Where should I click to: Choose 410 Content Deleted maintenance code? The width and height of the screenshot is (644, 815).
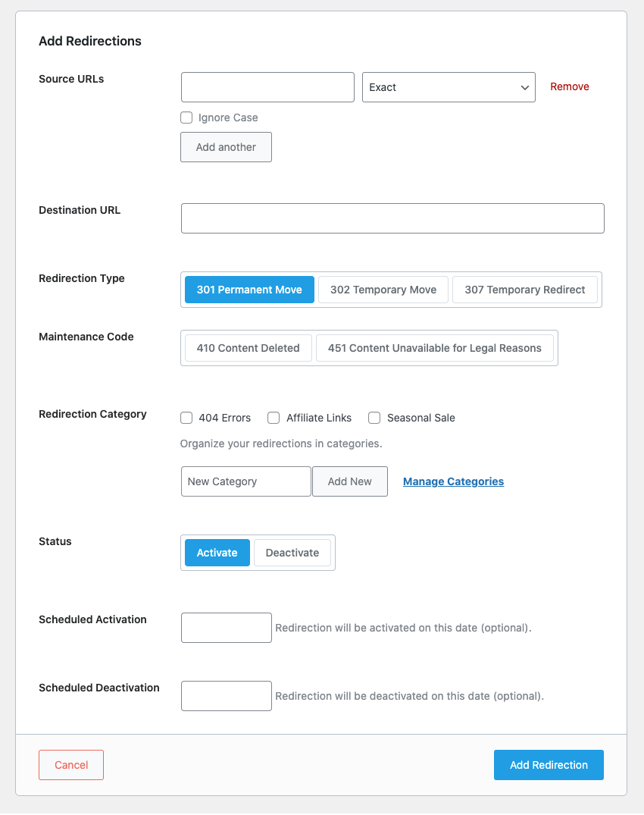(x=247, y=348)
